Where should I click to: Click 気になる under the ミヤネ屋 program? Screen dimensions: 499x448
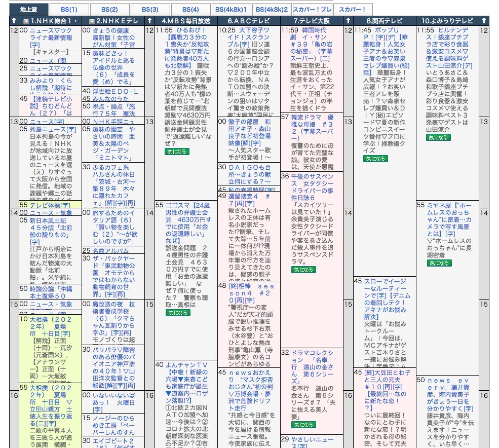pos(439,264)
